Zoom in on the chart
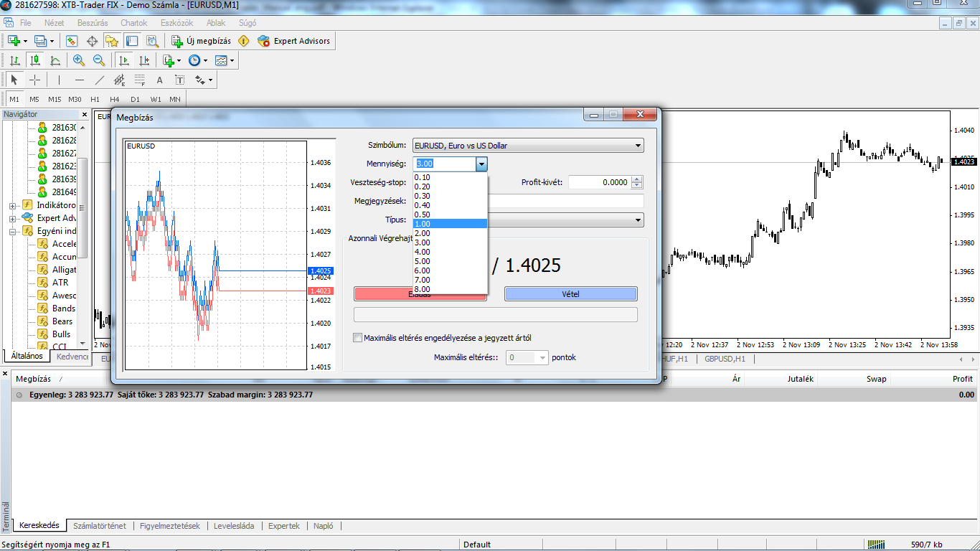This screenshot has height=551, width=980. coord(79,60)
